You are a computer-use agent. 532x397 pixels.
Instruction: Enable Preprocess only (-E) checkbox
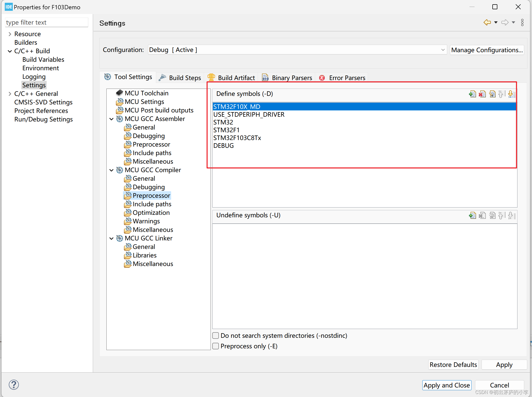pos(216,346)
